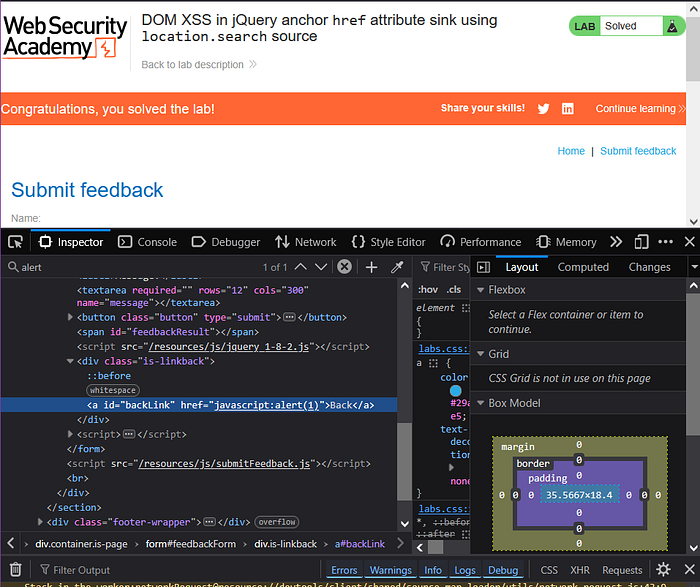Switch to the Layout sidebar tab

point(521,267)
